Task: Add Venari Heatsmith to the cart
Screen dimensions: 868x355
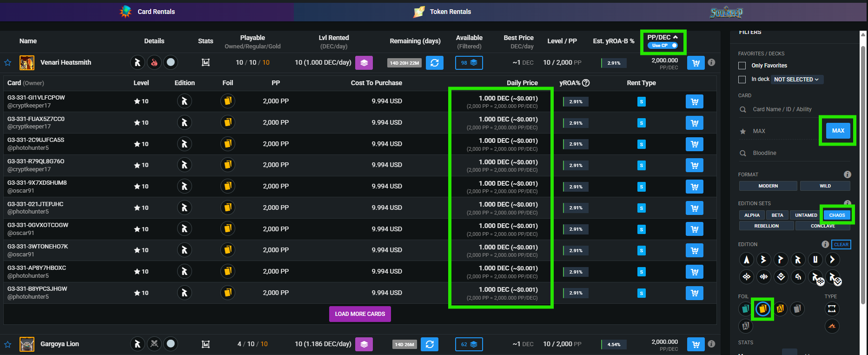Action: click(696, 63)
